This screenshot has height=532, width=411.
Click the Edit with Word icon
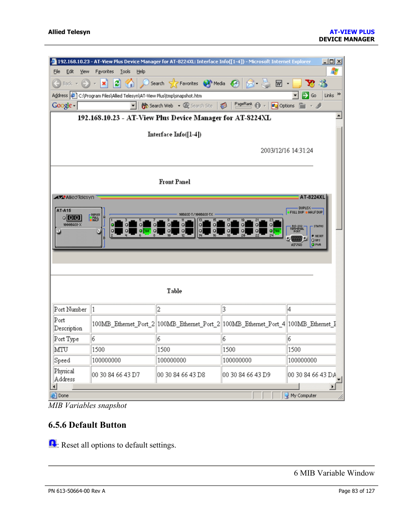coord(279,84)
